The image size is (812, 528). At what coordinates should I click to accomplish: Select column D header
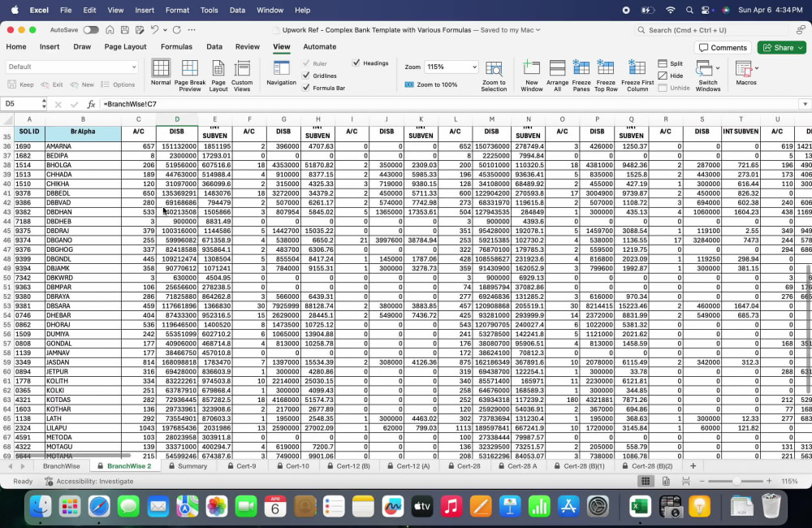(x=177, y=119)
